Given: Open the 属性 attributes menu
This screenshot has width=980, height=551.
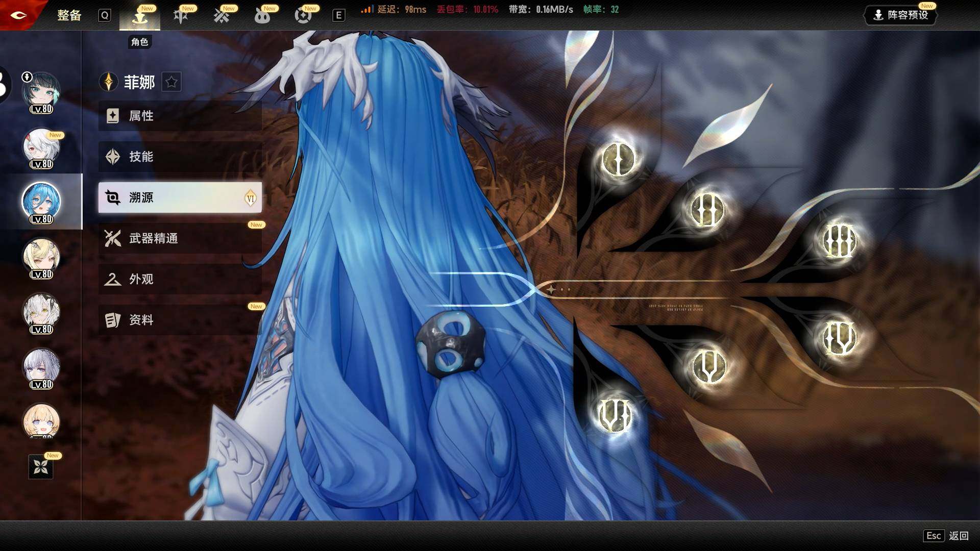Looking at the screenshot, I should pos(180,116).
